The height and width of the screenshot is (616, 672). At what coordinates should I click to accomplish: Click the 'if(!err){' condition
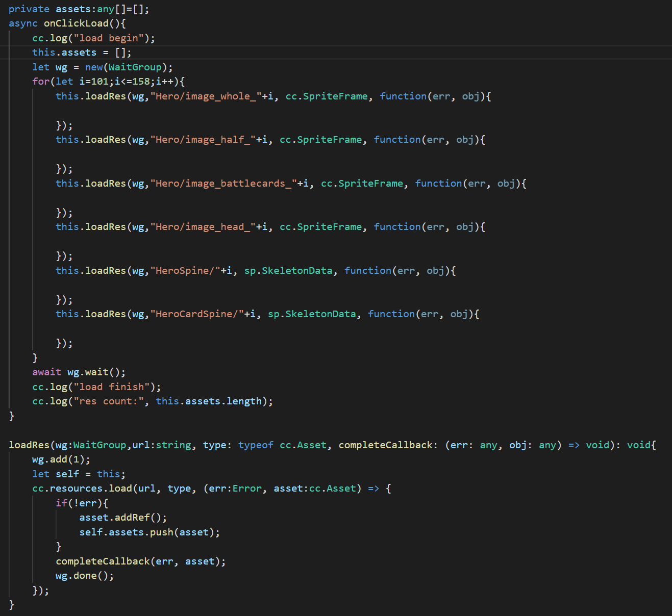click(x=82, y=503)
